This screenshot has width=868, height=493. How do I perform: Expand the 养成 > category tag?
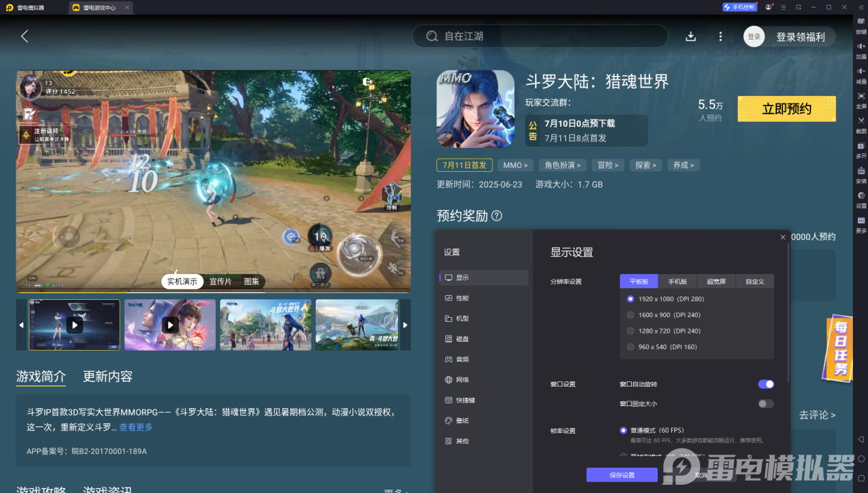click(683, 165)
